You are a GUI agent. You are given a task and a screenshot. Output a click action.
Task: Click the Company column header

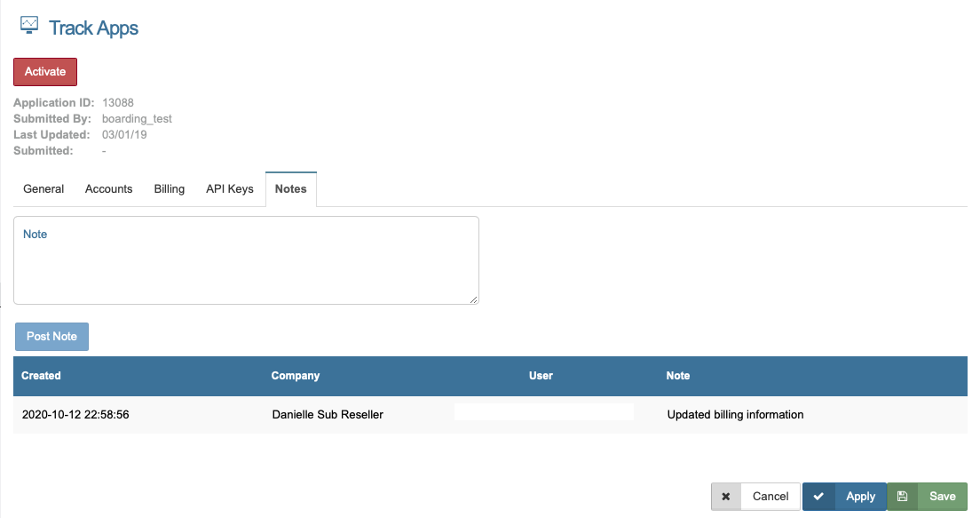(295, 376)
